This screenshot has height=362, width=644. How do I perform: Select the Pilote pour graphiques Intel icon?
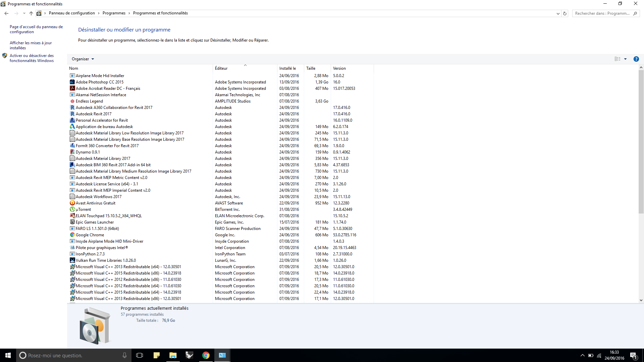point(72,248)
